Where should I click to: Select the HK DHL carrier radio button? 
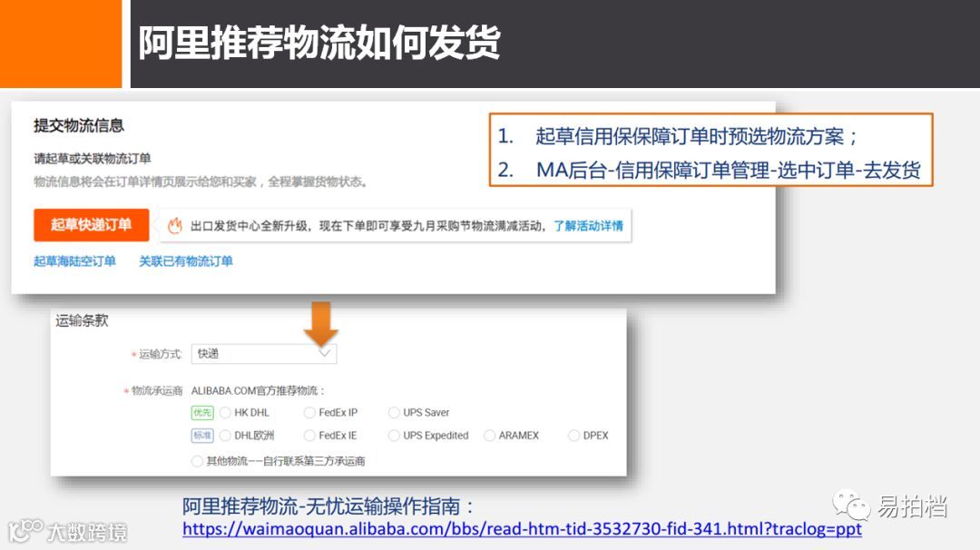[226, 412]
